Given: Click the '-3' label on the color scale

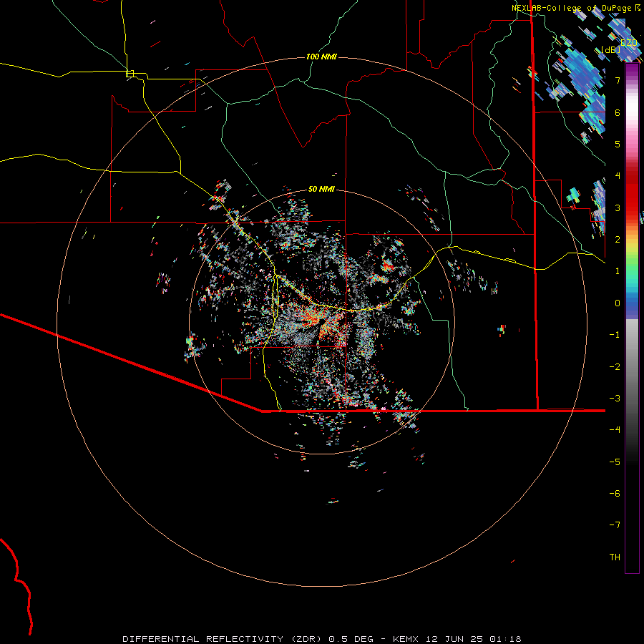Looking at the screenshot, I should [615, 399].
